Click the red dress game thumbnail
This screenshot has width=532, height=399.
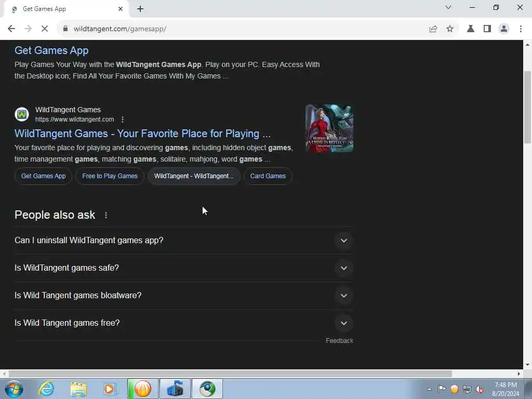pos(329,128)
